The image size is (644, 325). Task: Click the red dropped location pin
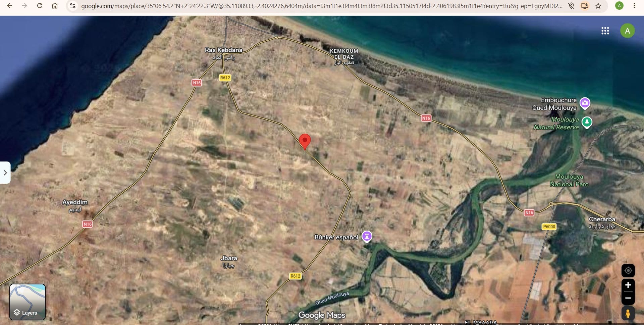305,141
